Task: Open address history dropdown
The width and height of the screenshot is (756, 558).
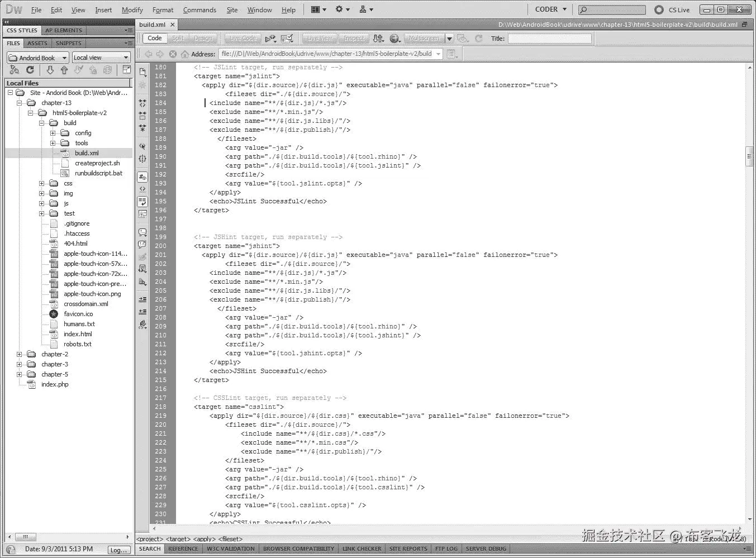Action: pos(439,54)
